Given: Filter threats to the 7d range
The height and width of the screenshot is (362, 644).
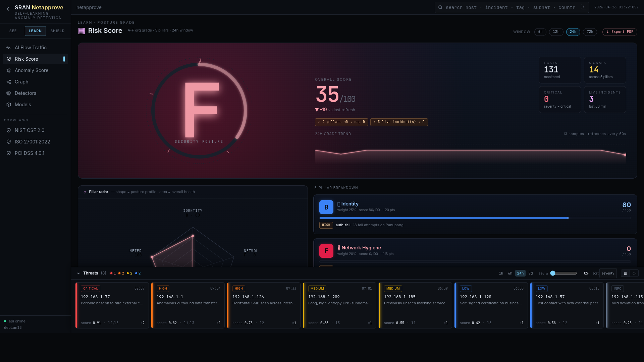Looking at the screenshot, I should (x=531, y=274).
